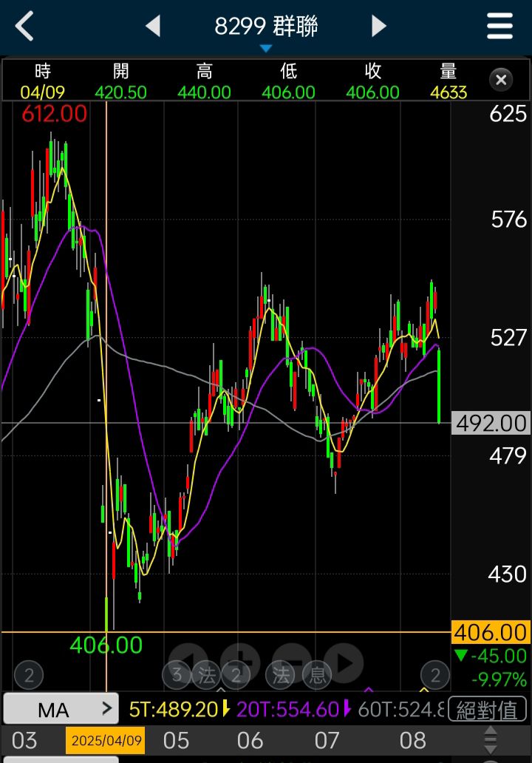Zoom in the chart with plus button
Image resolution: width=532 pixels, height=763 pixels.
(239, 662)
